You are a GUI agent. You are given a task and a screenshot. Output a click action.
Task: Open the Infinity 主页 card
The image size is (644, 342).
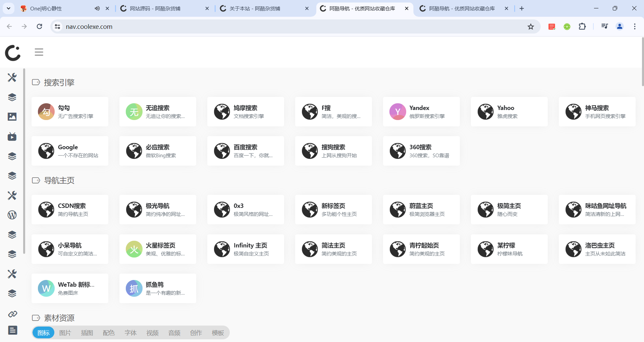coord(246,249)
